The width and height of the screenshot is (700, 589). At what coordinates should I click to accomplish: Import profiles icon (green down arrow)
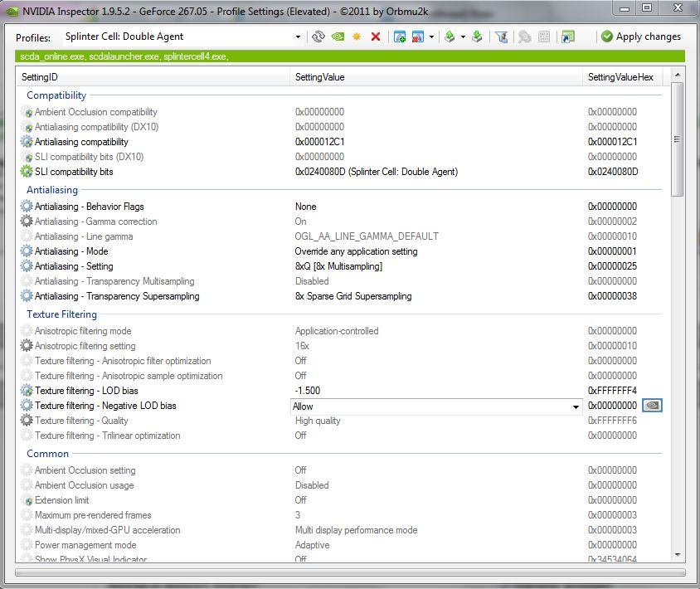coord(477,37)
